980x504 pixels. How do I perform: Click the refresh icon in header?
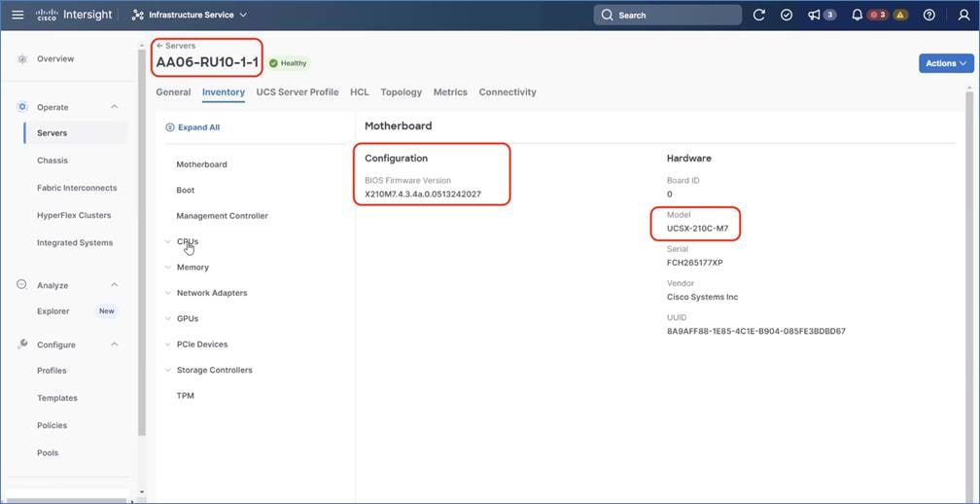click(758, 15)
